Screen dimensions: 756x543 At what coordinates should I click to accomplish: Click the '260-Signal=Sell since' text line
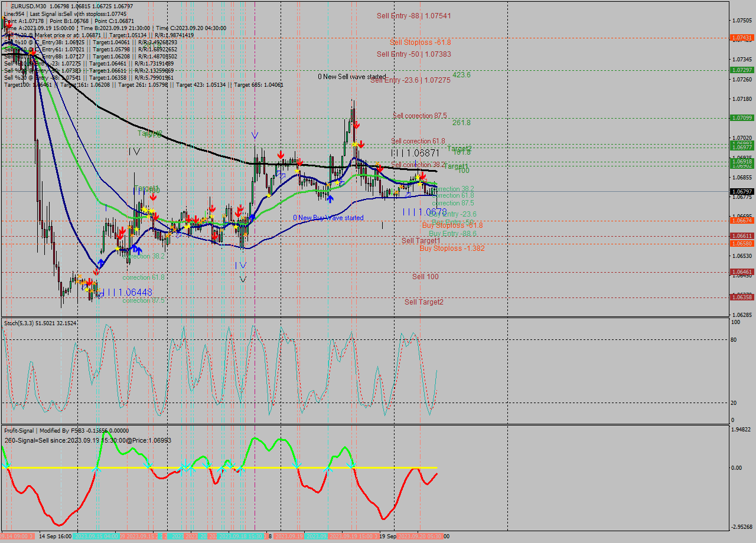coord(87,440)
